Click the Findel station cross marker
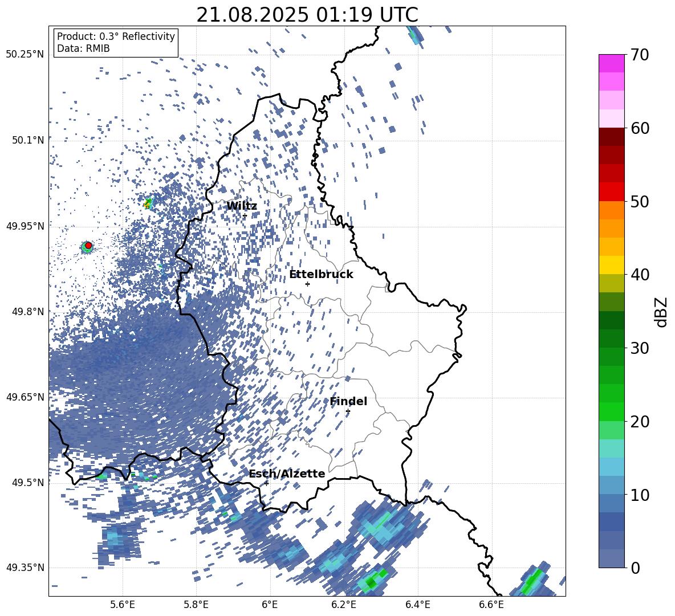 click(x=348, y=411)
